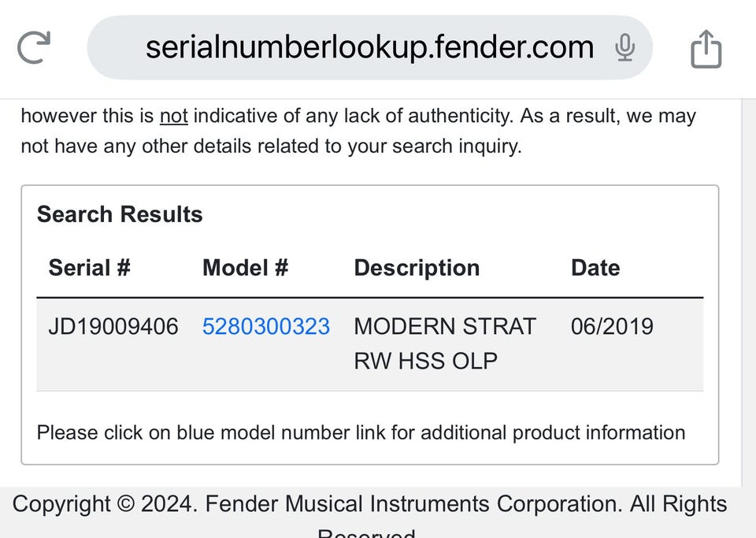Open the share sheet icon
756x538 pixels.
pos(706,48)
